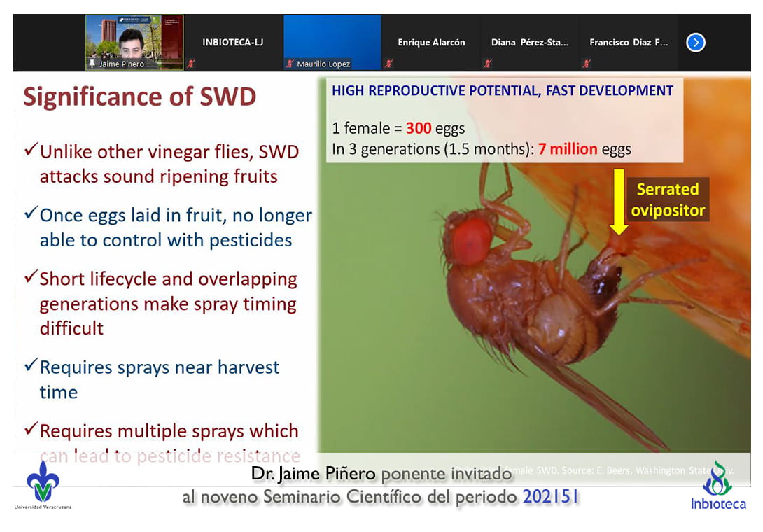The image size is (763, 532).
Task: Select Jaime Pinero's video thumbnail
Action: pos(134,39)
